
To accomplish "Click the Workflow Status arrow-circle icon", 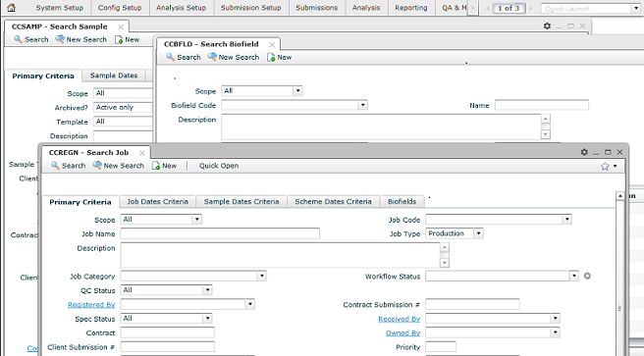I will [x=587, y=276].
